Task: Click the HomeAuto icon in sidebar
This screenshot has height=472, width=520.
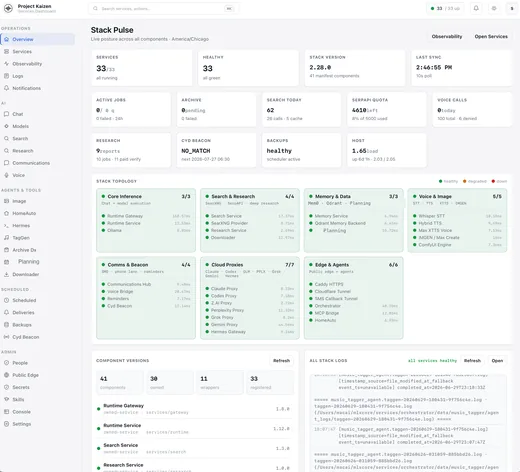Action: (6, 213)
